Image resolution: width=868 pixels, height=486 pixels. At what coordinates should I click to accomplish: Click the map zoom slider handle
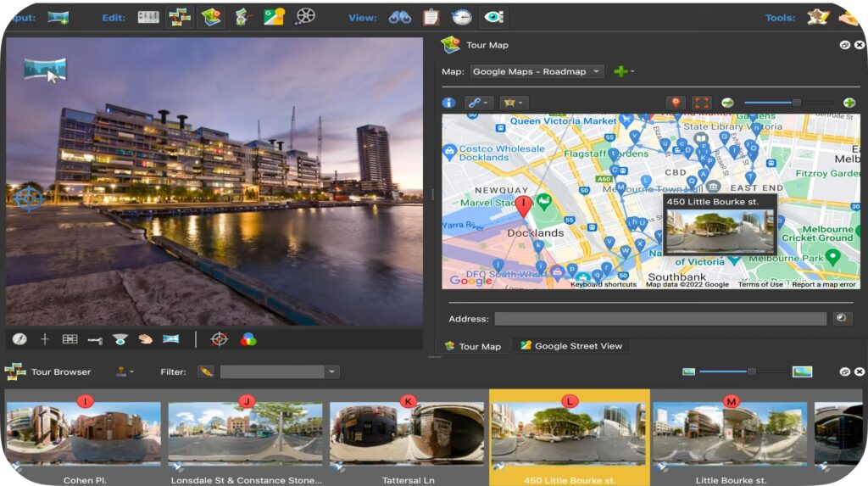click(796, 103)
